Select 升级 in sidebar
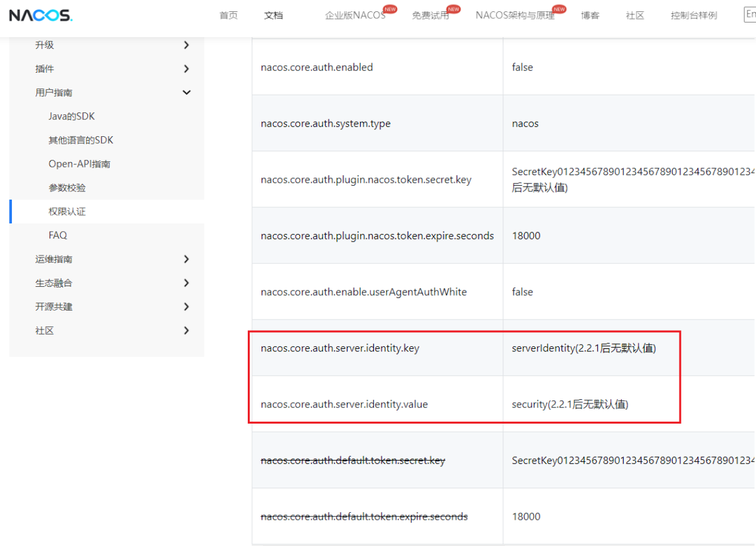This screenshot has width=756, height=546. point(45,45)
